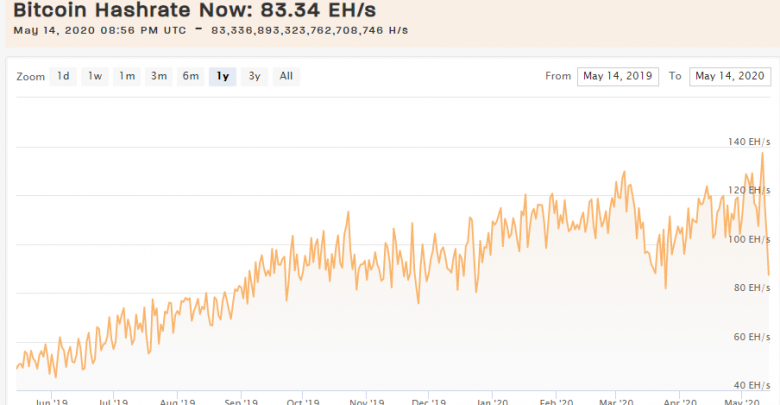Viewport: 780px width, 405px height.
Task: Click the May 14, 2020 08:56 PM UTC timestamp
Action: 100,30
